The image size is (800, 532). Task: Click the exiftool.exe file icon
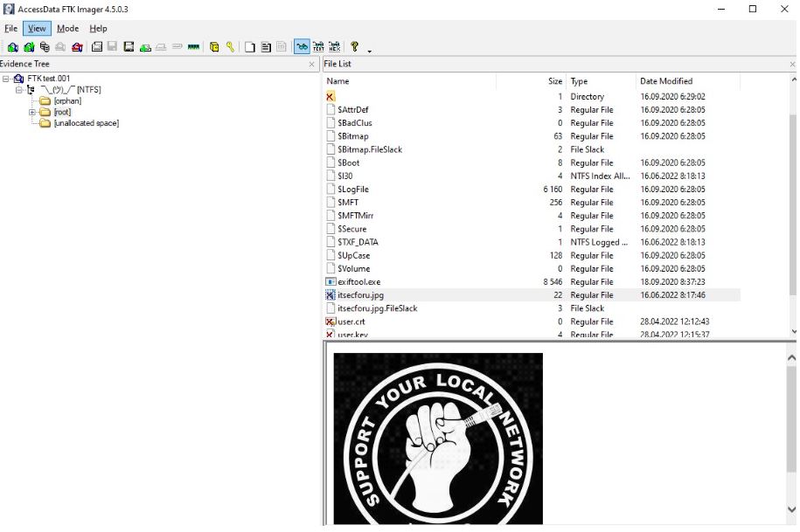tap(330, 282)
